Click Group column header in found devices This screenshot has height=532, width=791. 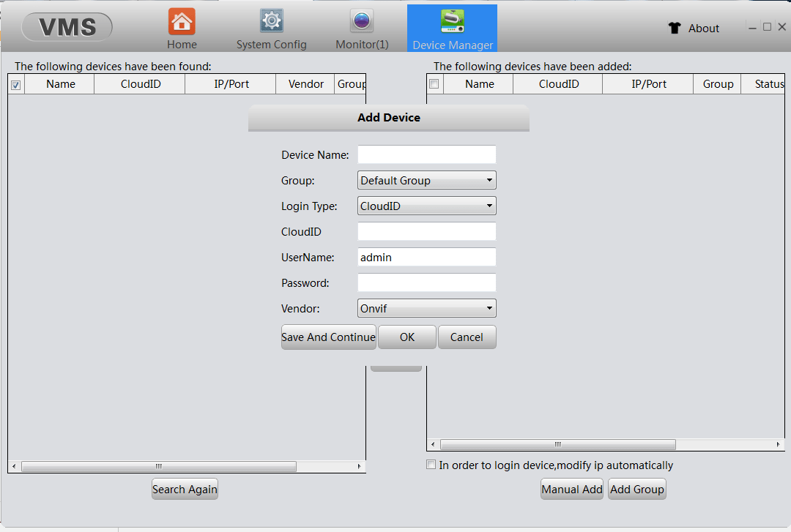pyautogui.click(x=351, y=84)
